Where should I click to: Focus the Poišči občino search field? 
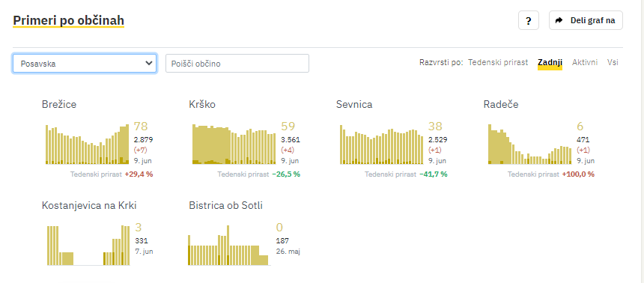pos(237,63)
